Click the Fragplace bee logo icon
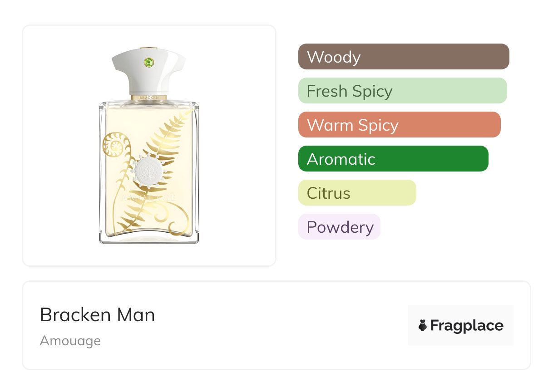553x392 pixels. pyautogui.click(x=423, y=325)
